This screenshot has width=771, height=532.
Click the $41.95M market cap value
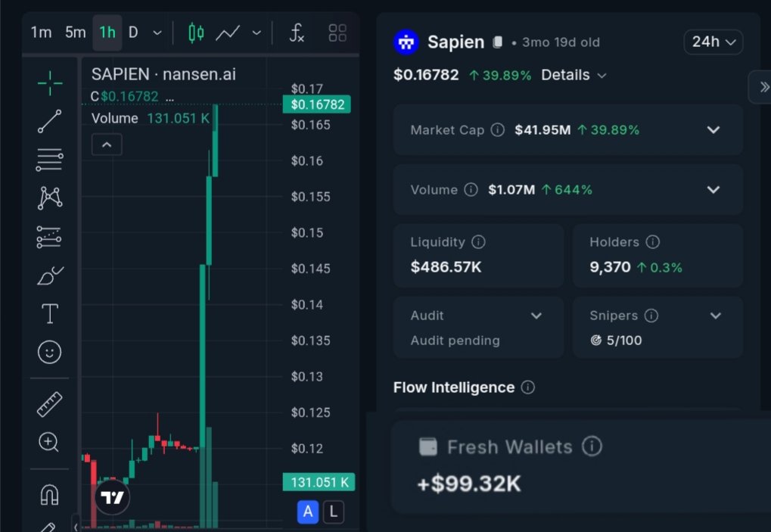click(x=542, y=130)
